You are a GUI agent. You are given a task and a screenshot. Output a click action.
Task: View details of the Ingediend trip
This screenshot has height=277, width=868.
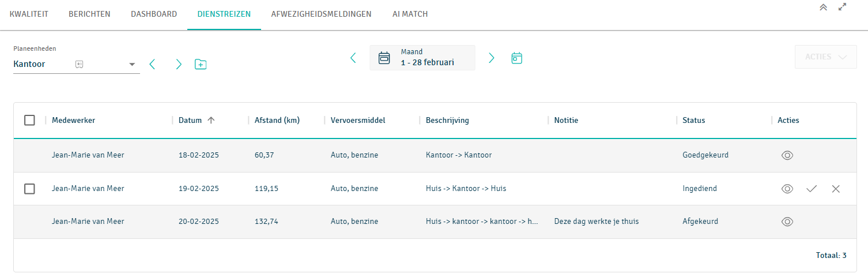click(x=787, y=189)
